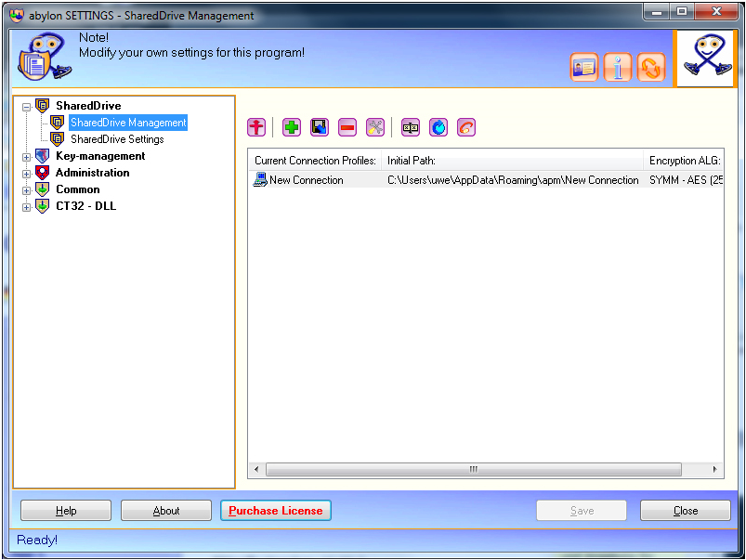746x560 pixels.
Task: Click the SharedDrive Settings shield icon
Action: tap(57, 139)
